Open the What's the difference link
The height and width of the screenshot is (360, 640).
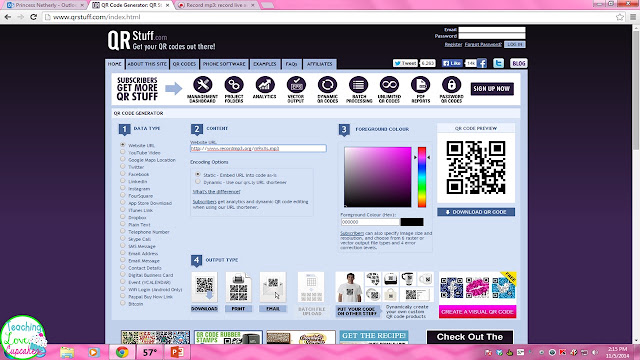[216, 191]
